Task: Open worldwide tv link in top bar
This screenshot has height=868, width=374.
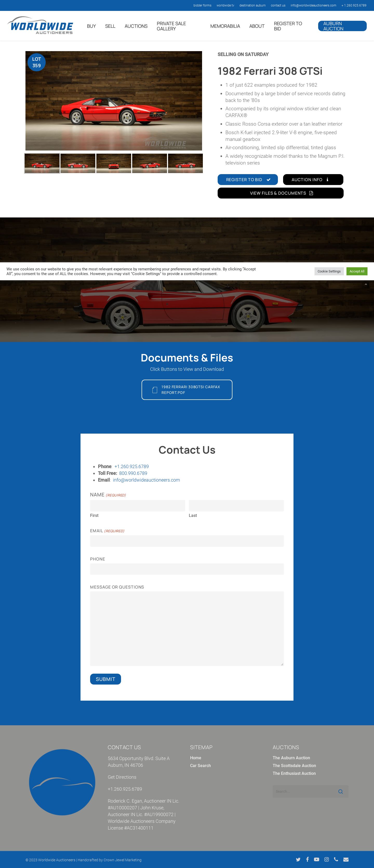Action: coord(225,5)
